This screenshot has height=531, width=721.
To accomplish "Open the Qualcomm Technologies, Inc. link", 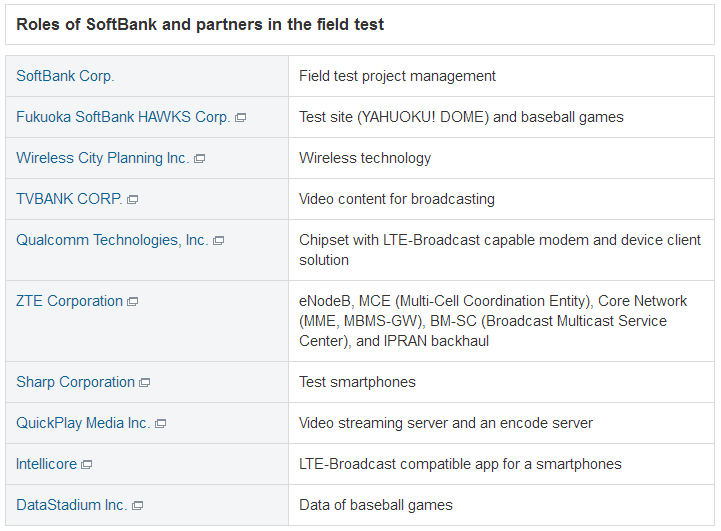I will click(112, 240).
